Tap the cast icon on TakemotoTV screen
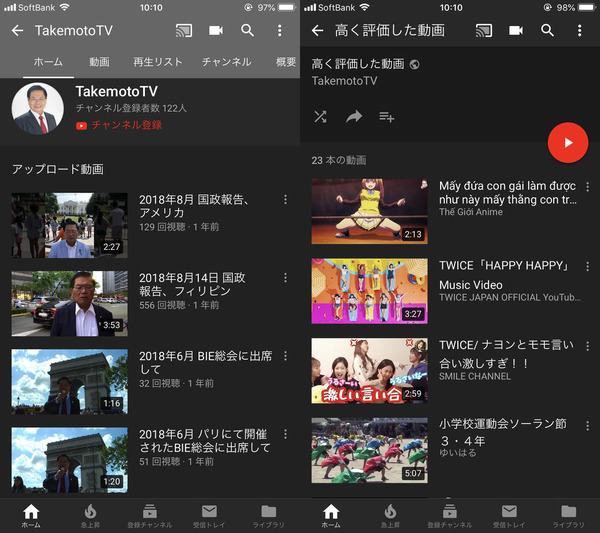The width and height of the screenshot is (600, 533). [x=184, y=31]
